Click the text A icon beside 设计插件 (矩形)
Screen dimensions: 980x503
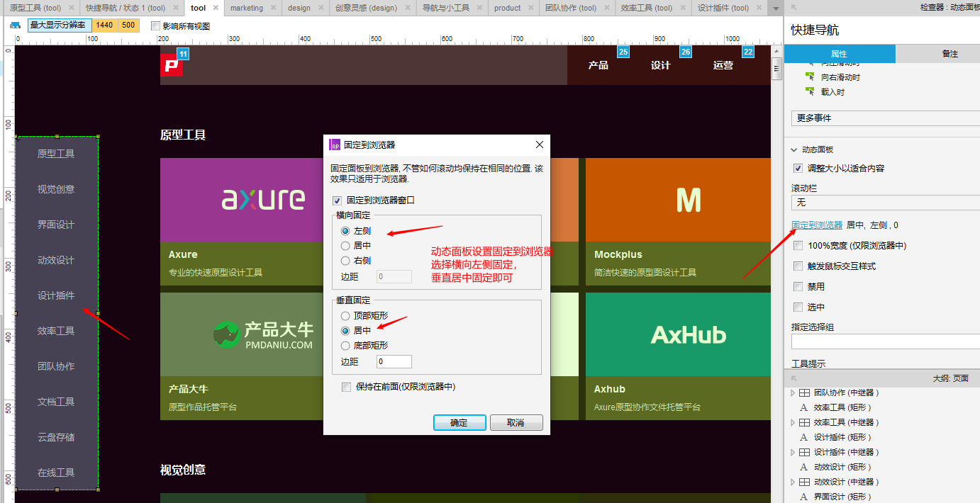coord(804,437)
